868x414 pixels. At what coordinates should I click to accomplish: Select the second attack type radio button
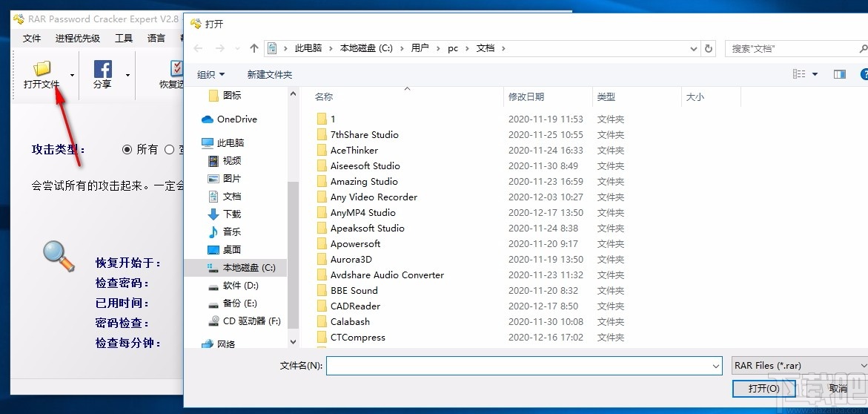coord(170,150)
